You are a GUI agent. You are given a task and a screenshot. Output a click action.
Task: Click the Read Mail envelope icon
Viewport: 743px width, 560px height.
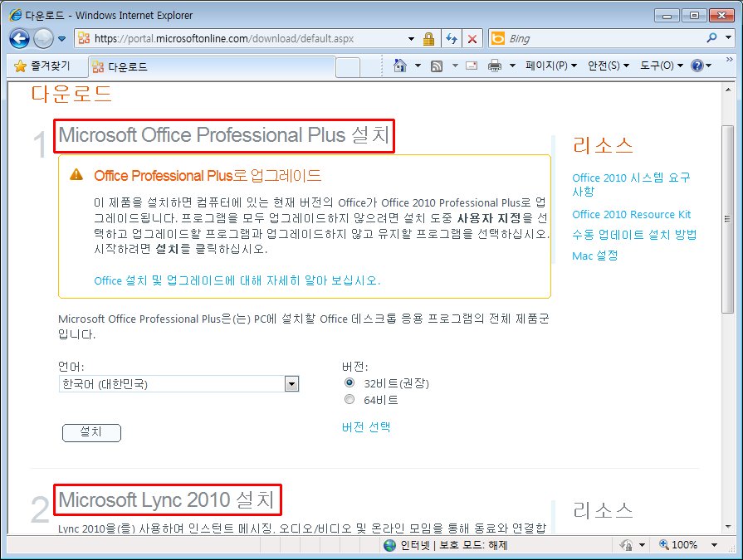tap(471, 66)
